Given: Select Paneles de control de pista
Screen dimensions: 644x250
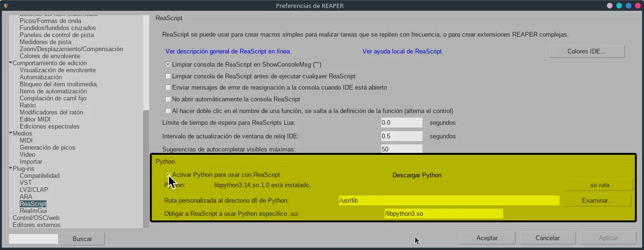Looking at the screenshot, I should click(57, 35).
